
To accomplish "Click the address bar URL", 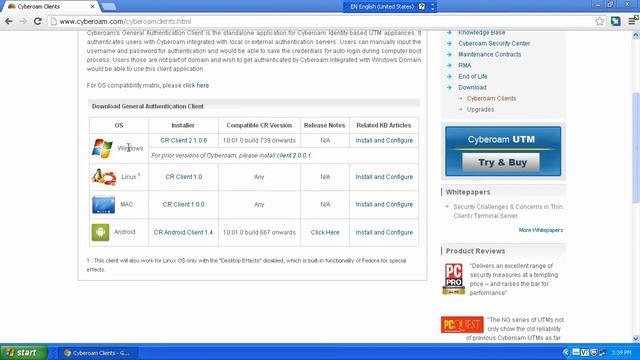I will pyautogui.click(x=125, y=21).
